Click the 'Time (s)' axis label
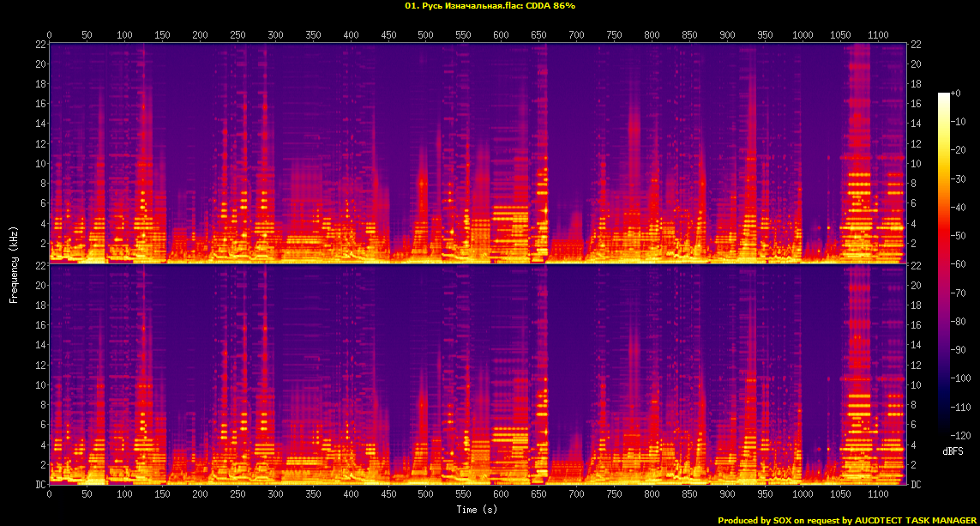Screen dimensions: 980x526 click(x=477, y=510)
